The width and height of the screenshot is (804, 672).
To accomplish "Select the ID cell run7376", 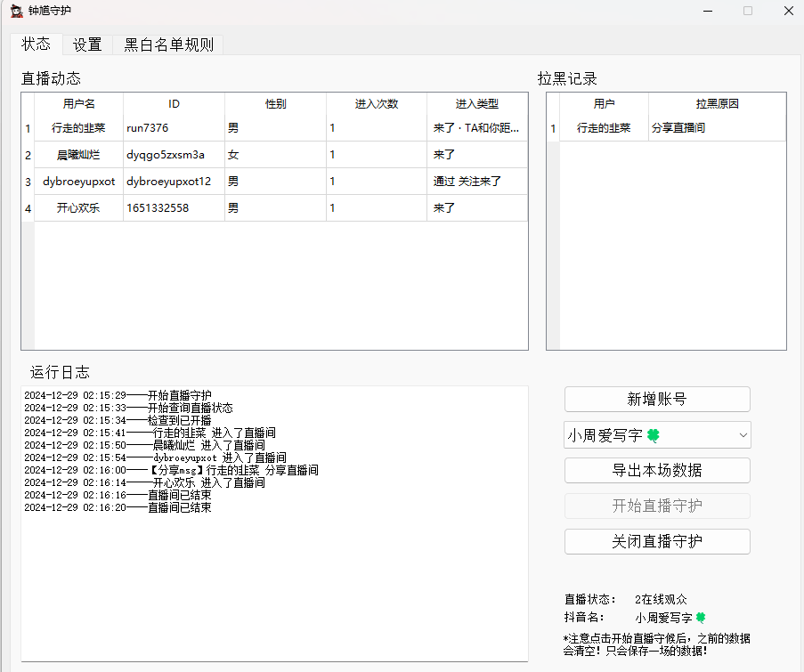I will click(x=174, y=127).
